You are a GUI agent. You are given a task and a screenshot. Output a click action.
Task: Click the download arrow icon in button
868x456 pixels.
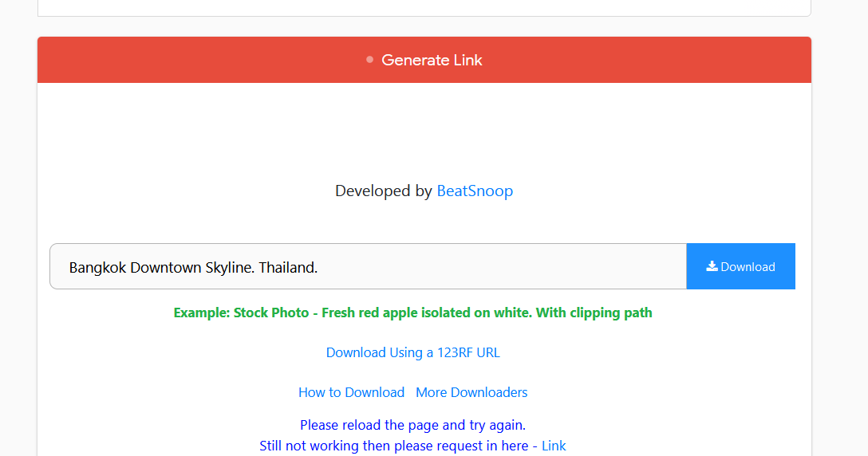point(712,266)
